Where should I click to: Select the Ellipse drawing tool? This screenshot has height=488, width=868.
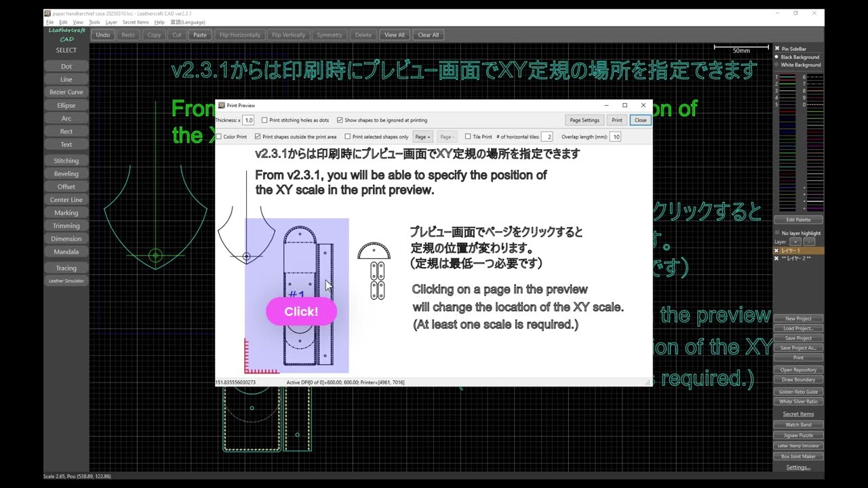pos(66,105)
